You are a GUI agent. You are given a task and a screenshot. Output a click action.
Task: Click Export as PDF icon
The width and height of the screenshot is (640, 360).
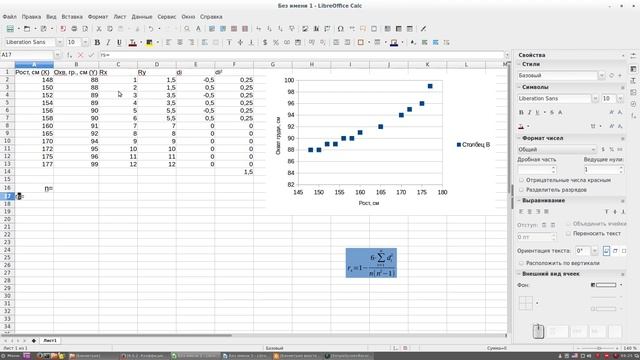[x=63, y=29]
